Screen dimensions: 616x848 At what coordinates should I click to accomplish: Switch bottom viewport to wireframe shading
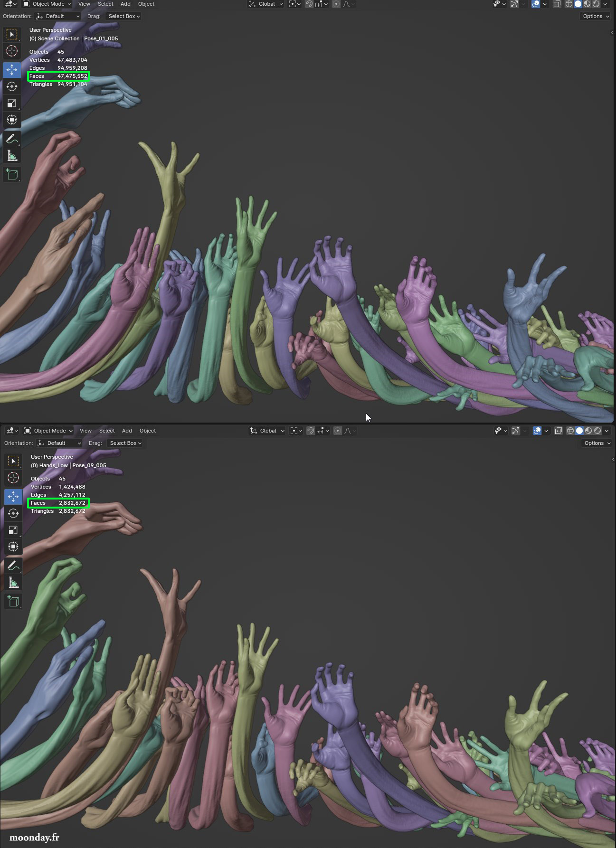point(570,431)
